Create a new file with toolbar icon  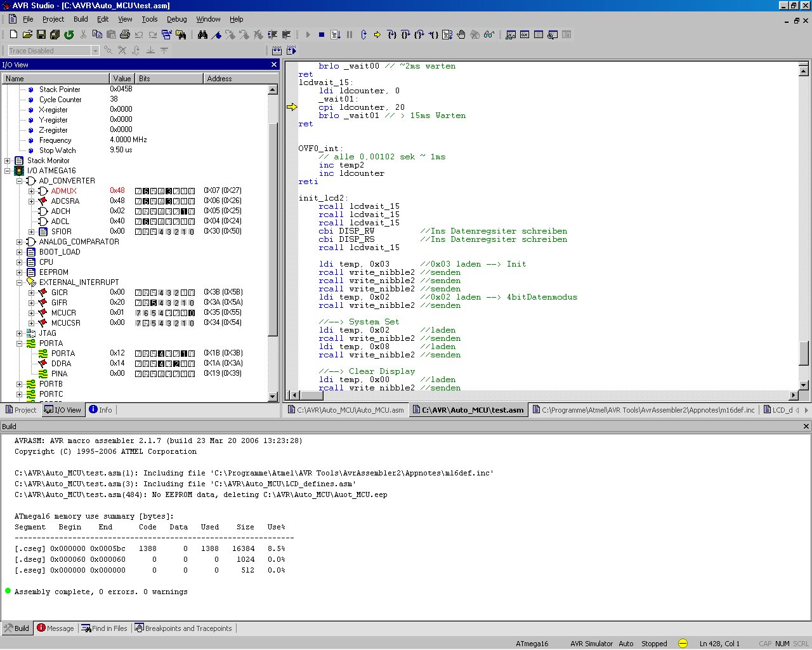(13, 34)
